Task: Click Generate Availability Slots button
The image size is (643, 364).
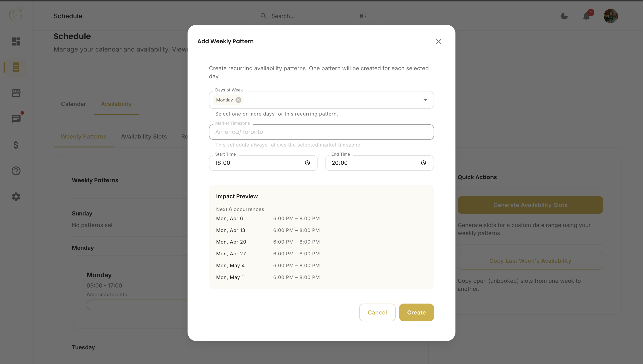Action: click(530, 205)
